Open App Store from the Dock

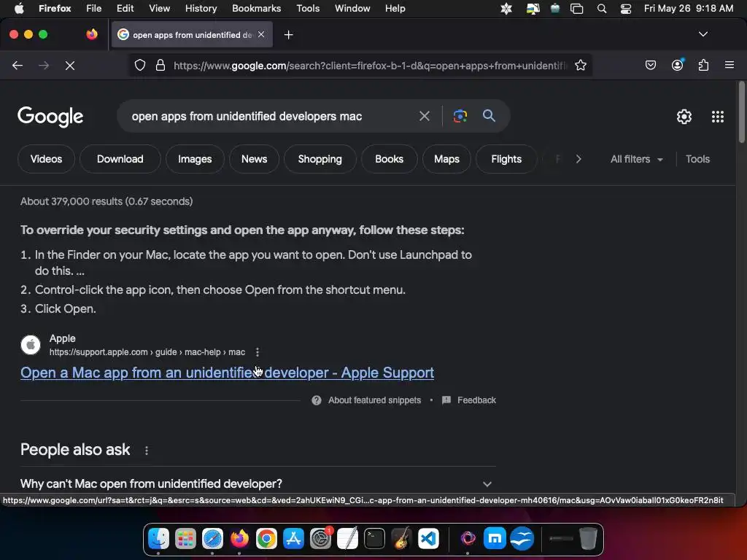click(x=293, y=539)
